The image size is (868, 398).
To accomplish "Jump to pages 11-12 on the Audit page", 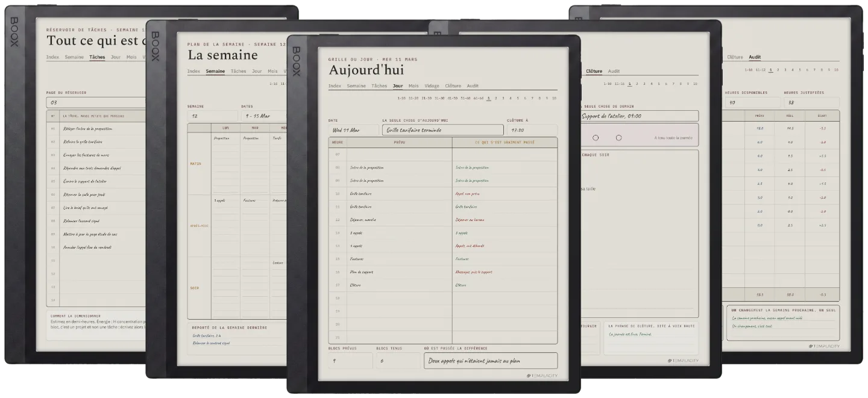I will point(761,70).
